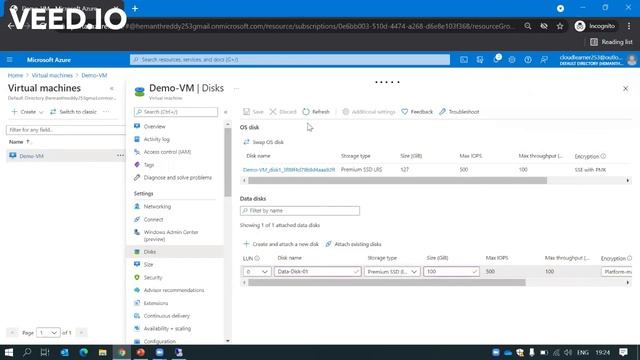Click the resource menu vertical scrollbar

click(228, 162)
